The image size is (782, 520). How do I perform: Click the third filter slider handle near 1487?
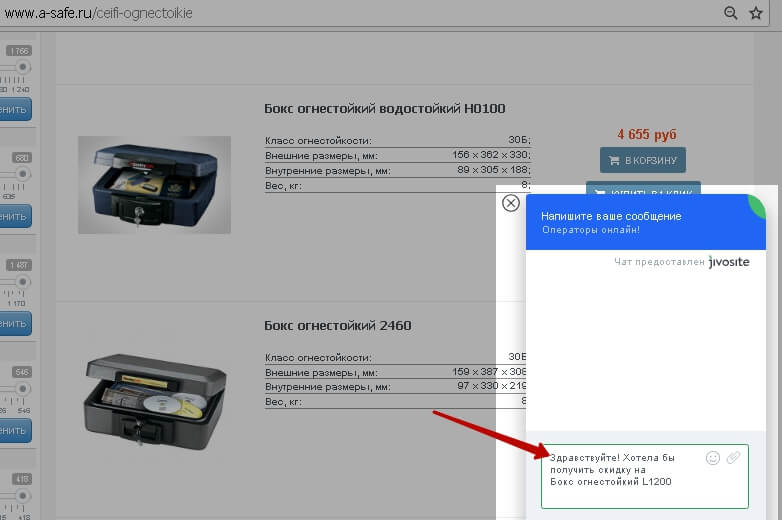tap(21, 282)
